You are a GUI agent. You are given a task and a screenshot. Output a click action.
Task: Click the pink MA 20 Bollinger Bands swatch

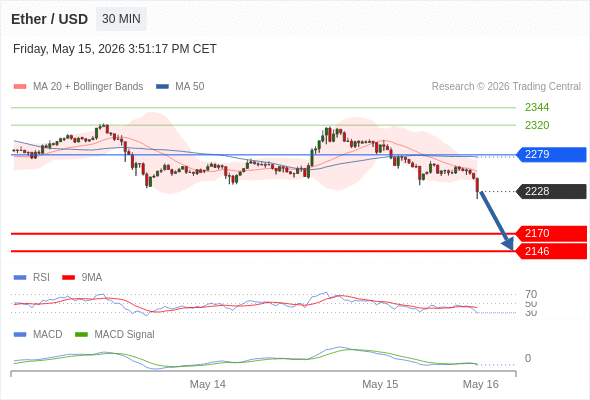tap(20, 87)
